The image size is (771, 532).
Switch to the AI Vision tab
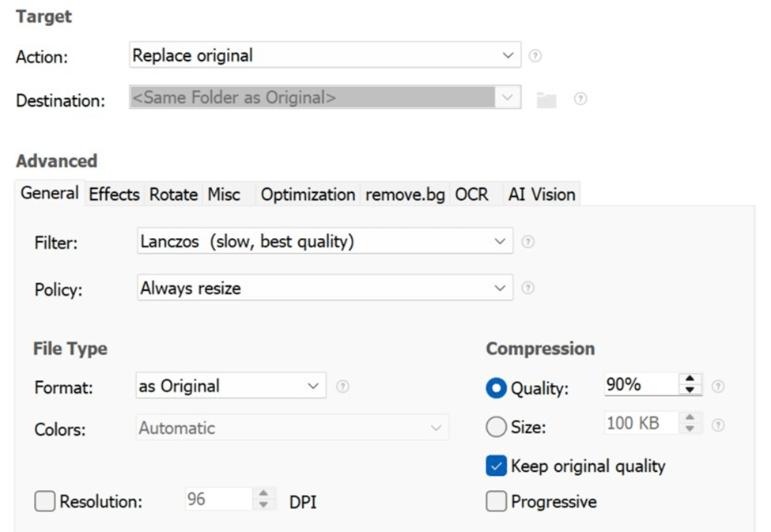click(541, 194)
